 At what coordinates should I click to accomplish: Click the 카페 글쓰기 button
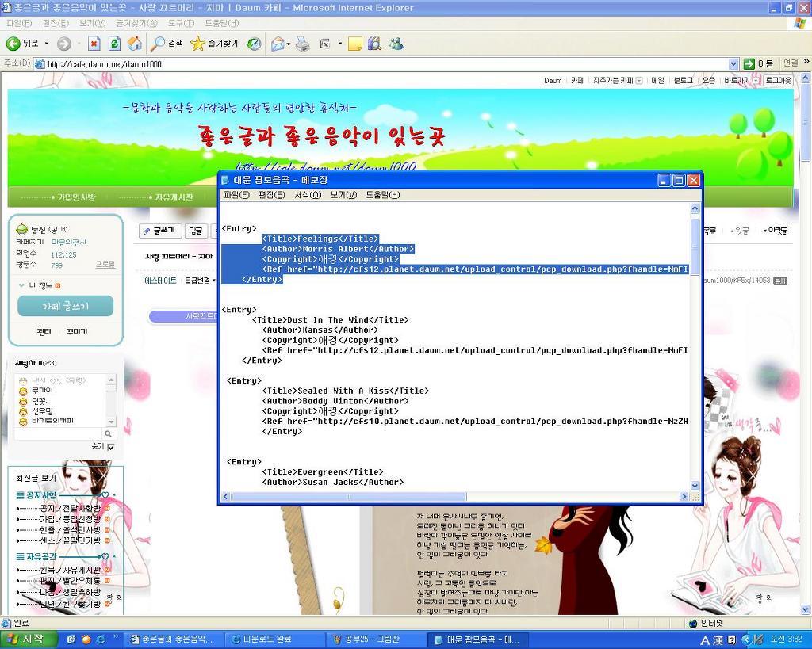(65, 306)
